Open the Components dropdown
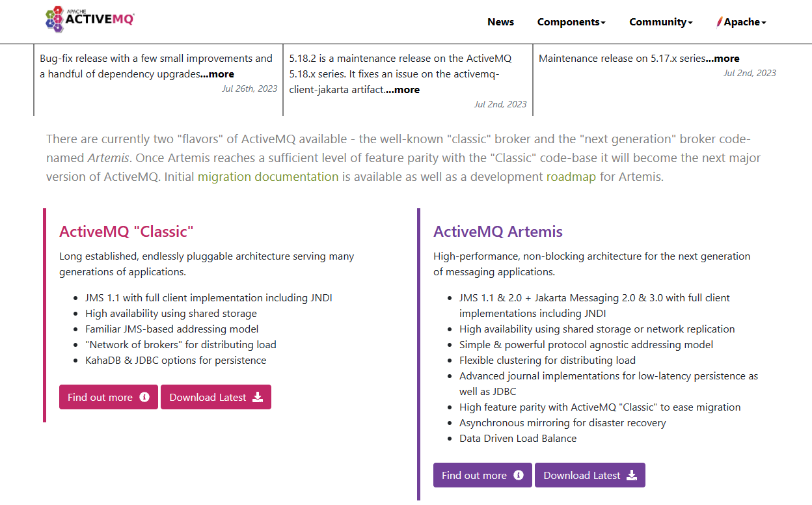812x505 pixels. (571, 21)
